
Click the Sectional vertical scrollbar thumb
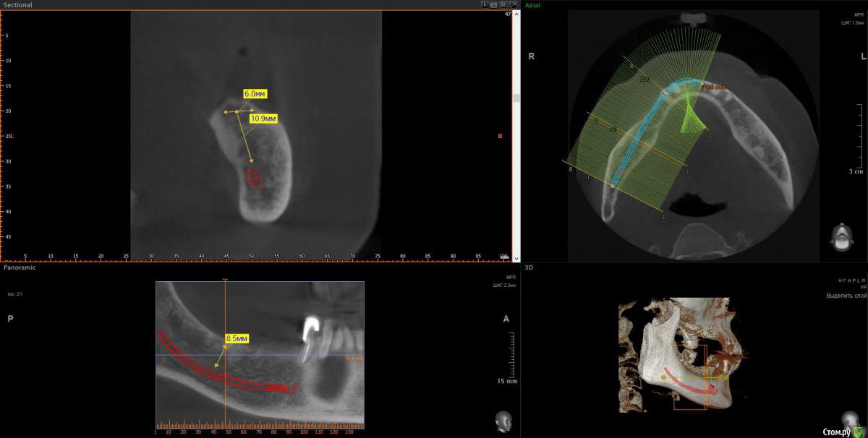(516, 98)
